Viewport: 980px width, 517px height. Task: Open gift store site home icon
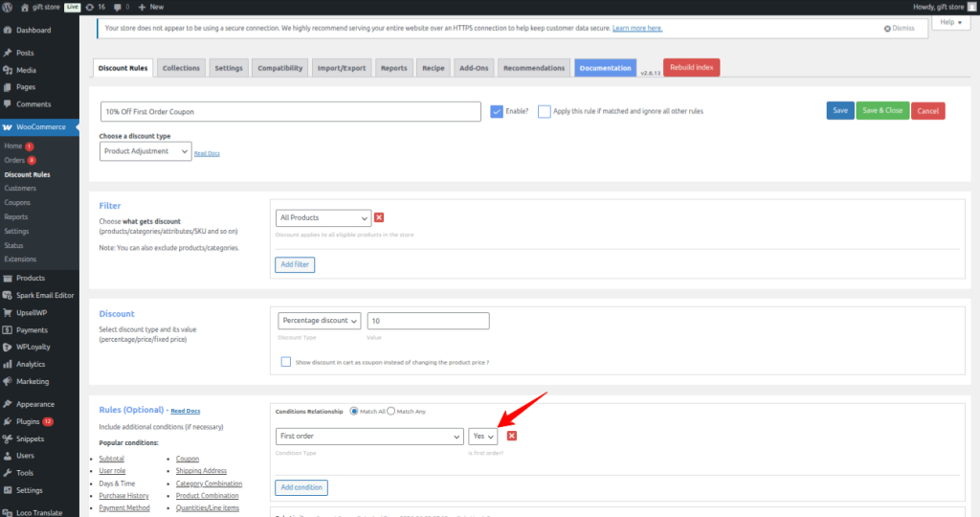pyautogui.click(x=25, y=8)
